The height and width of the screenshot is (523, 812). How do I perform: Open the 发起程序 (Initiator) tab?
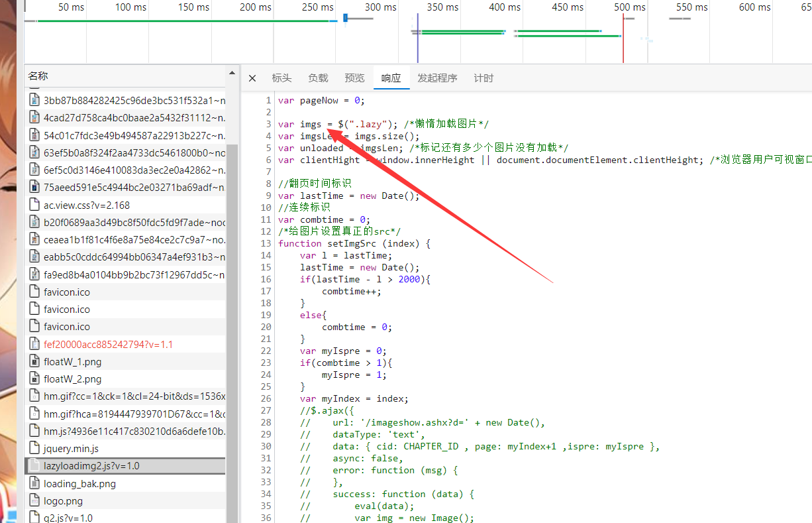tap(437, 78)
